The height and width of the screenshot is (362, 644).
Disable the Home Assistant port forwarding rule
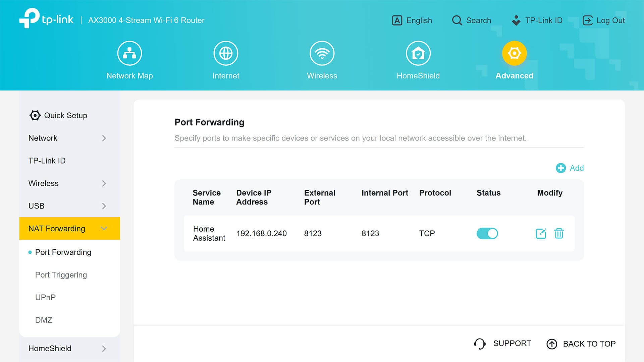pos(487,233)
